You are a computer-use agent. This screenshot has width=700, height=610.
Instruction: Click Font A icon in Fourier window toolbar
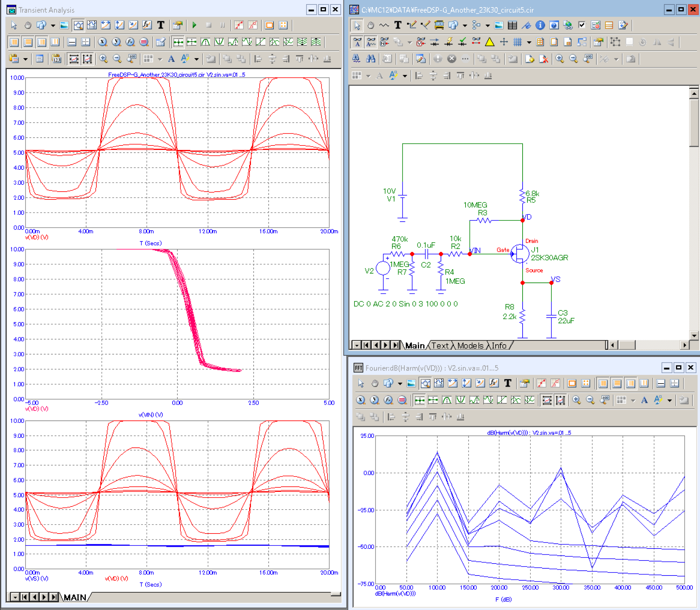[644, 400]
